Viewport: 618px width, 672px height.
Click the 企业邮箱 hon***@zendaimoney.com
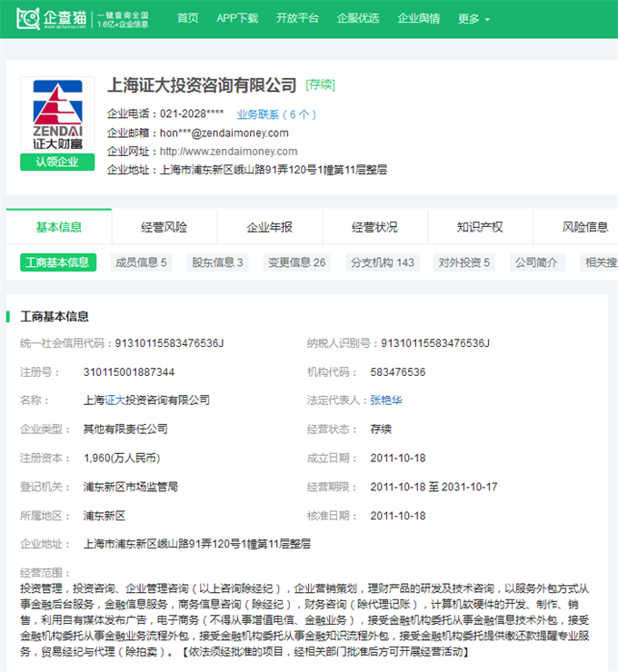[224, 133]
